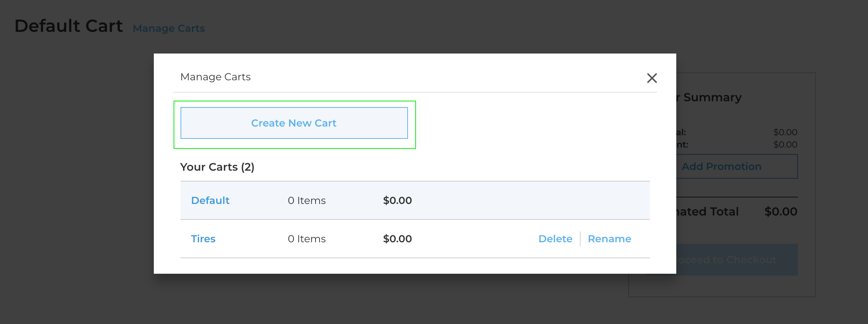
Task: Click the Manage Carts dialog title
Action: [x=215, y=77]
